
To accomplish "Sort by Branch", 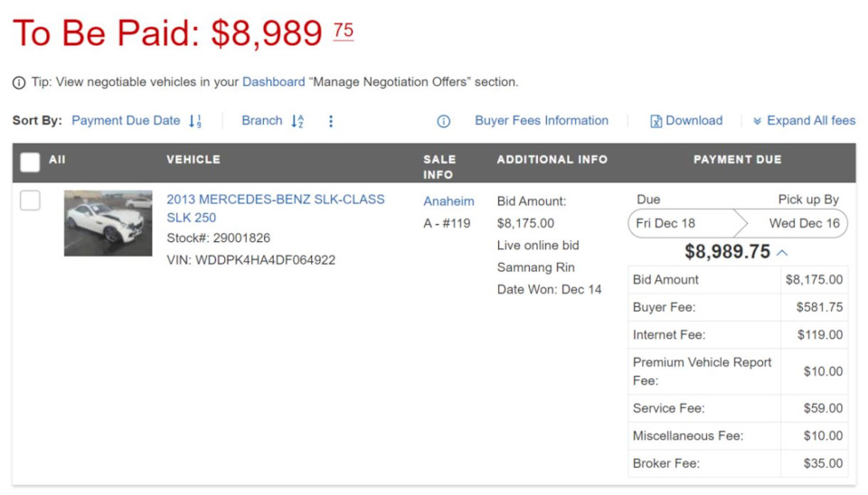I will point(262,120).
